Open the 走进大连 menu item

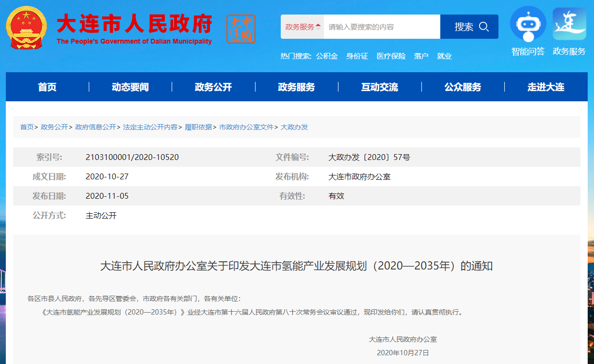pyautogui.click(x=546, y=87)
